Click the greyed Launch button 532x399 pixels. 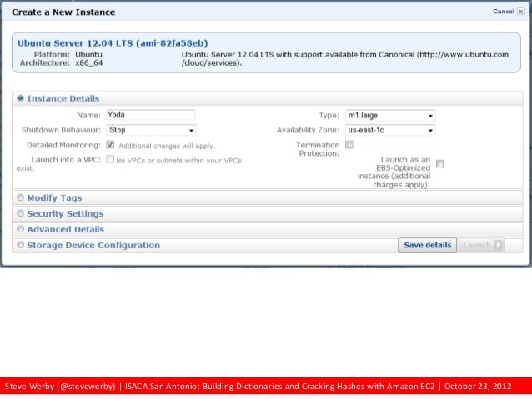pos(482,245)
